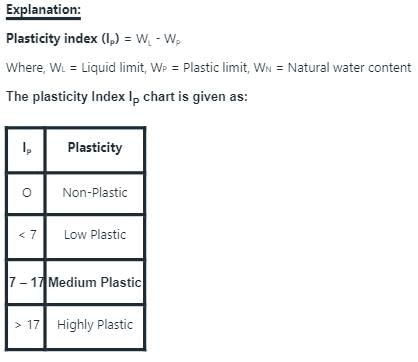Click the Ip table header cell
The height and width of the screenshot is (362, 418).
[x=26, y=149]
